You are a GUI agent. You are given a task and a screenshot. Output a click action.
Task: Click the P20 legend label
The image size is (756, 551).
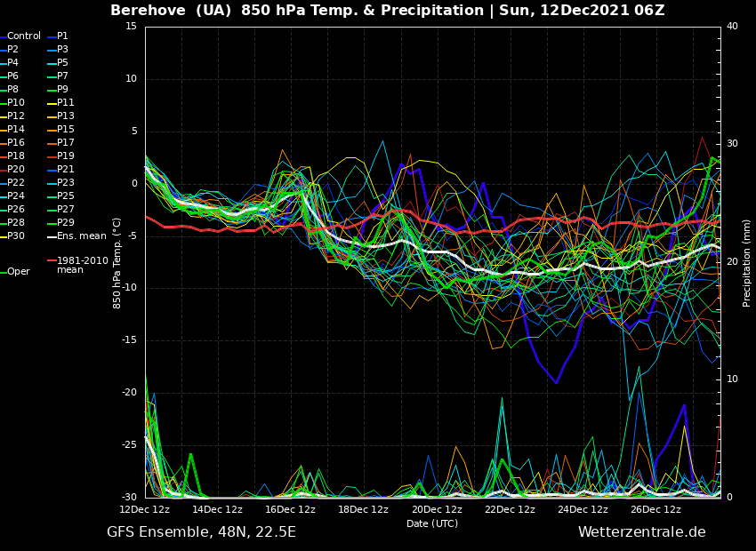click(16, 170)
